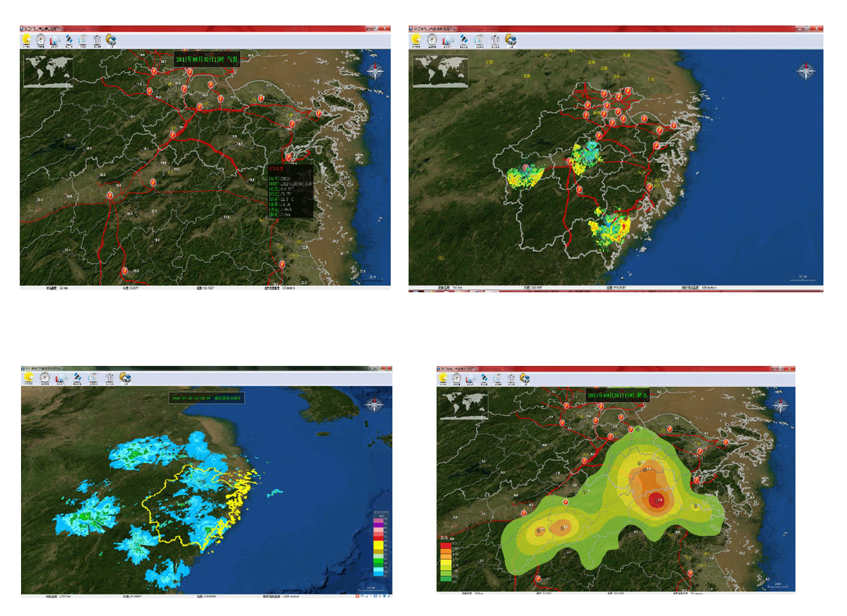Open the gauge dial icon in the three-colored-patches map window
Image resolution: width=847 pixels, height=616 pixels.
432,40
